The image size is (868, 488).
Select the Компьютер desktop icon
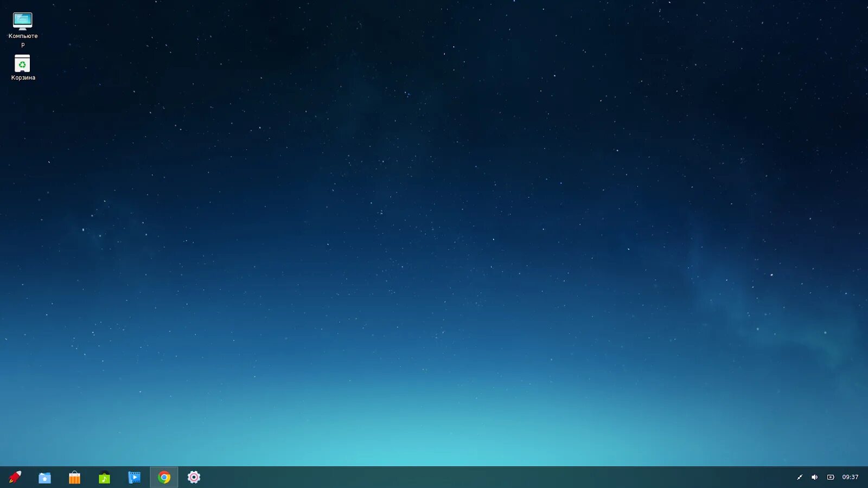click(x=23, y=30)
